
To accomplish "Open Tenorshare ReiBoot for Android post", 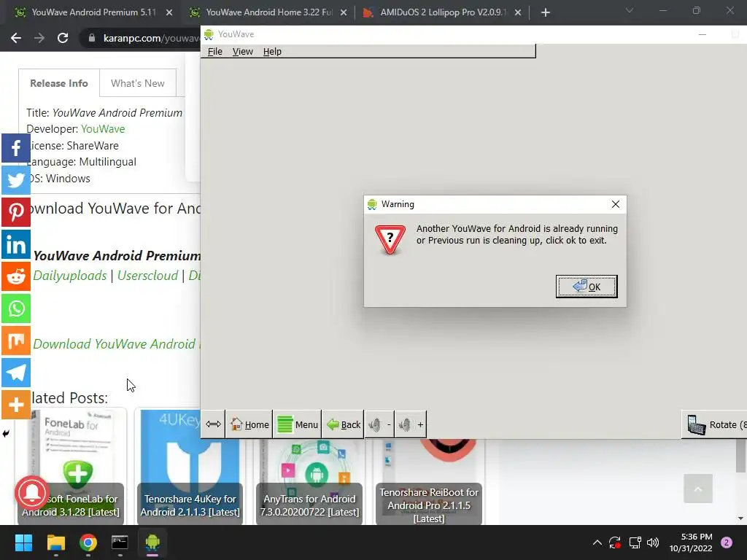I will 429,481.
